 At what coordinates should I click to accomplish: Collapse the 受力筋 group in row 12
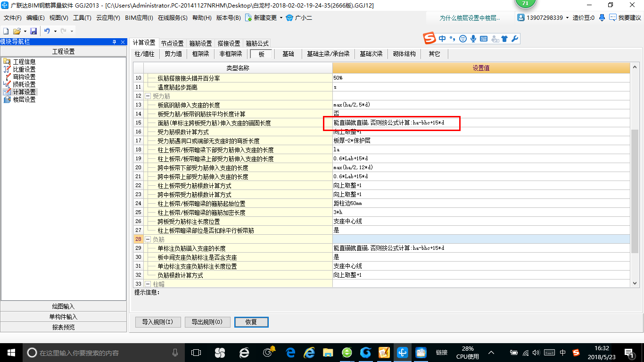pos(148,96)
